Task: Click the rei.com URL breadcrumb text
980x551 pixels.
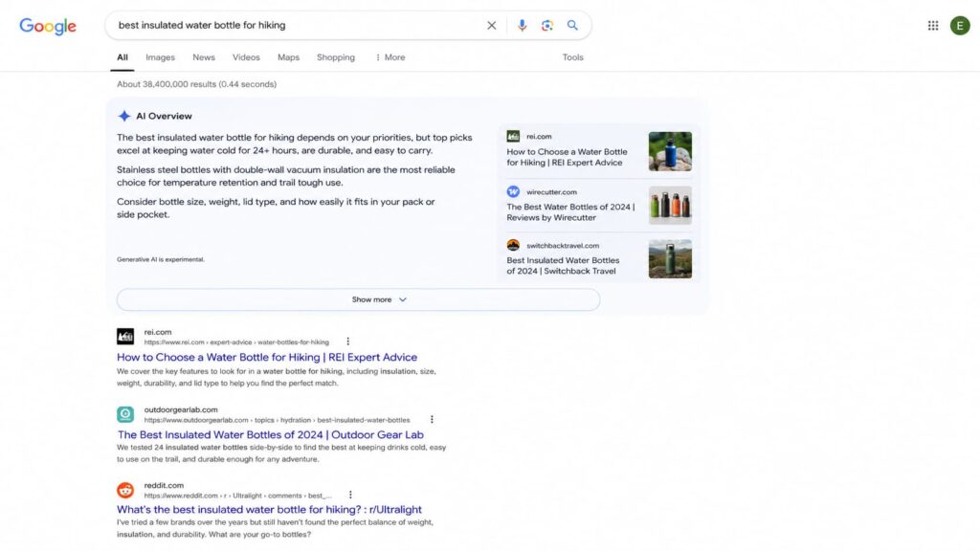Action: pyautogui.click(x=236, y=342)
